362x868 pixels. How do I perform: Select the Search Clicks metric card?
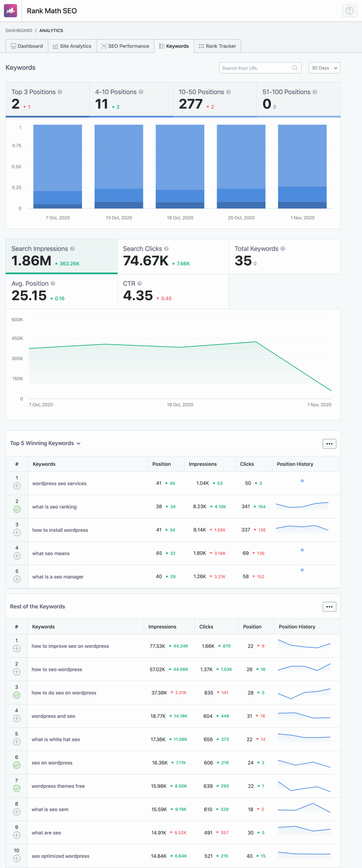[173, 256]
